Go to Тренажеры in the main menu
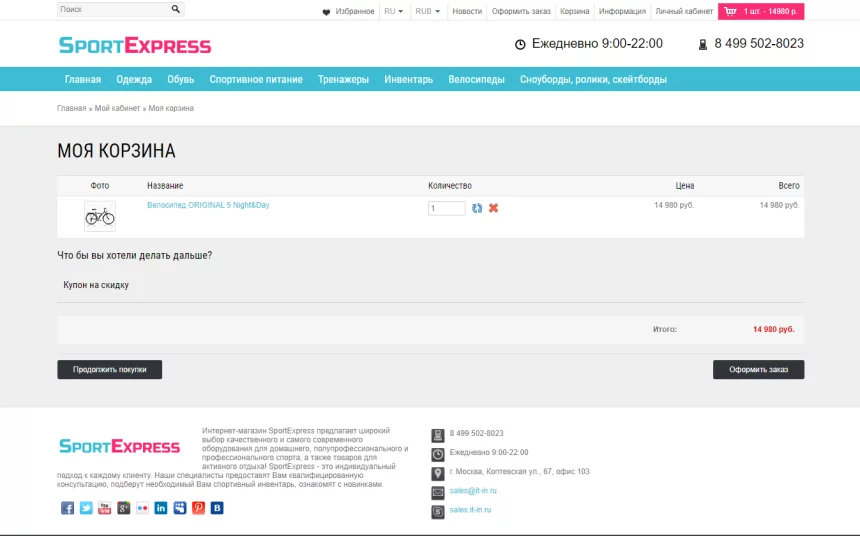 (x=343, y=79)
